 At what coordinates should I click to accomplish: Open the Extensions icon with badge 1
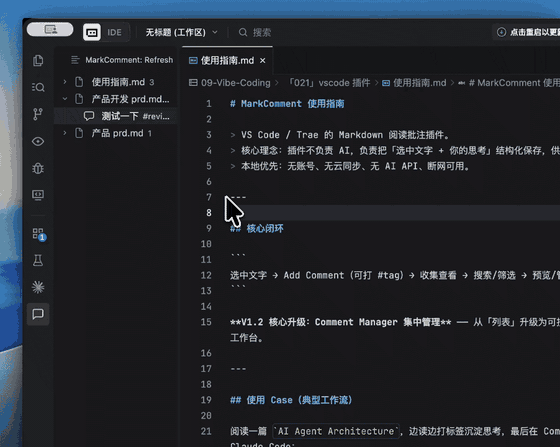pos(38,234)
